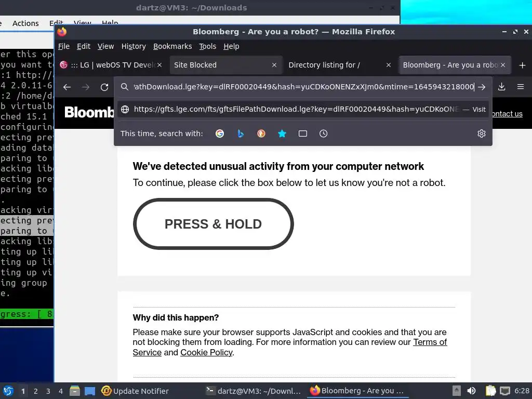The height and width of the screenshot is (399, 532).
Task: Close the LG webOS TV Developer tab
Action: pyautogui.click(x=159, y=65)
